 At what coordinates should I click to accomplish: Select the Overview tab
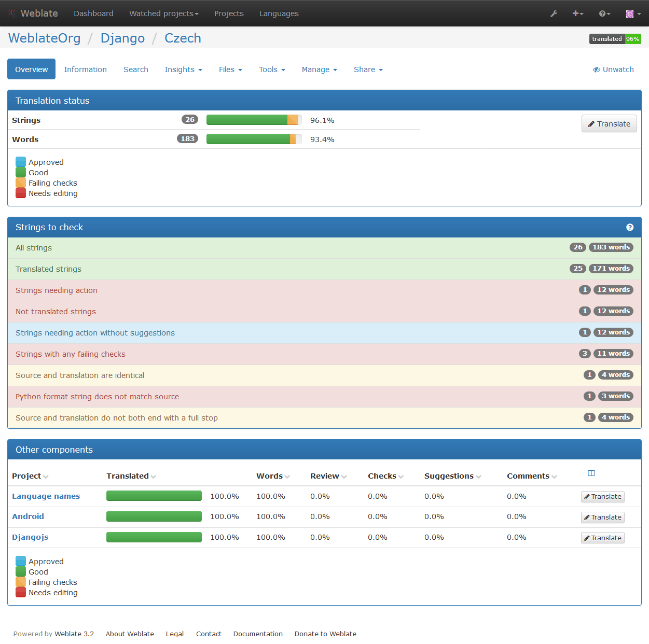pos(31,69)
